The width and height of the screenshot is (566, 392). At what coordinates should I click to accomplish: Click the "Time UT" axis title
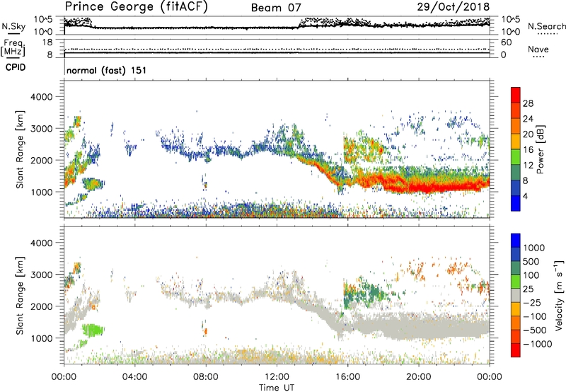tap(277, 388)
